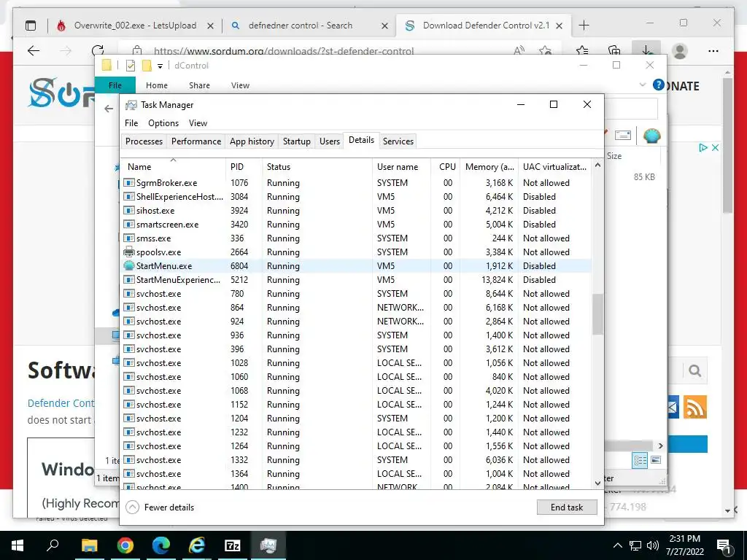This screenshot has width=747, height=560.
Task: Click the webpage search magnifier icon
Action: [x=694, y=370]
